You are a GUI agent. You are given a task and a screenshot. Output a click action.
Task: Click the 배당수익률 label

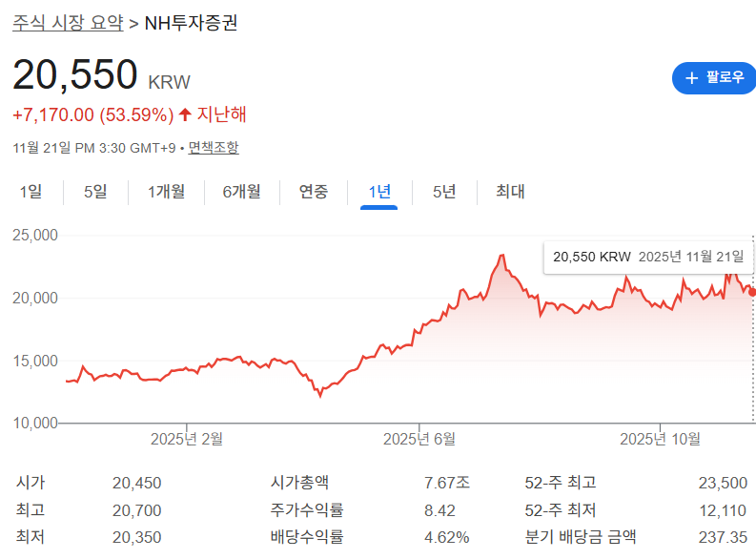[x=307, y=537]
